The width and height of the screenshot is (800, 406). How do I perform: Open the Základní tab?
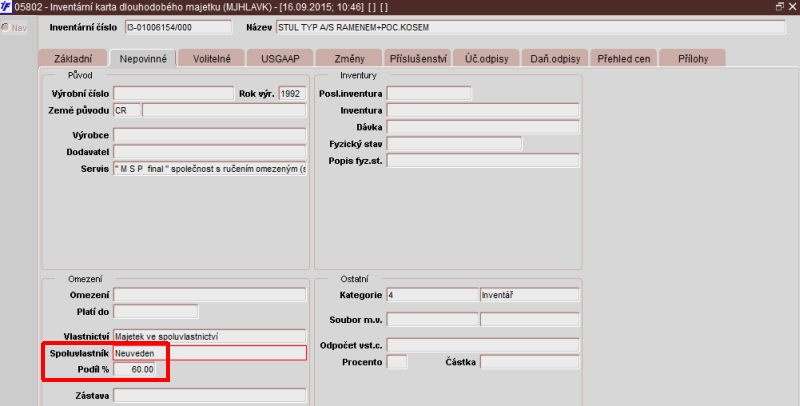coord(72,59)
